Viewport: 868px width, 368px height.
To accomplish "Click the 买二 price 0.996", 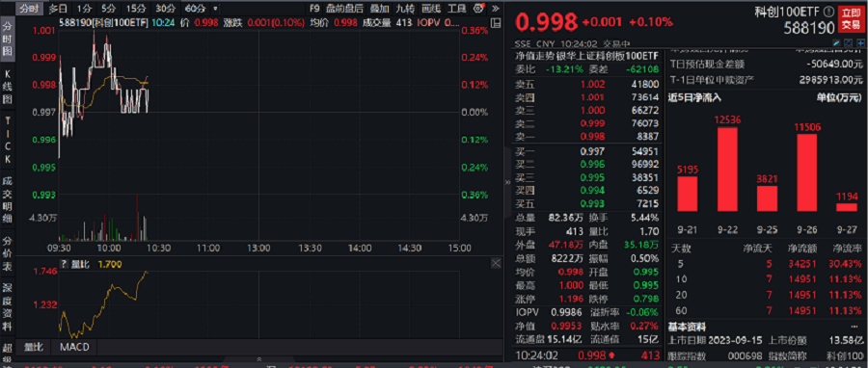I will [592, 164].
